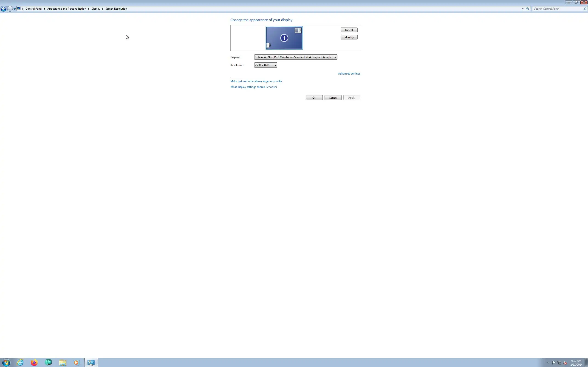
Task: Open Advanced settings link
Action: point(349,74)
